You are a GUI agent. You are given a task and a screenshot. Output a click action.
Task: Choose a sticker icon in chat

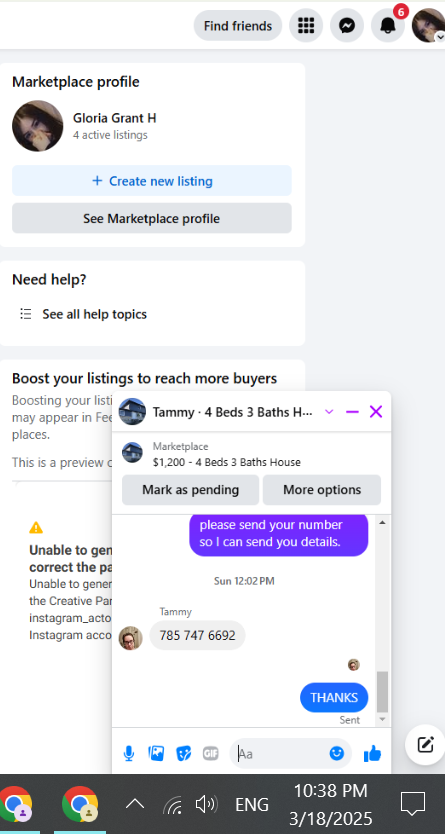click(183, 753)
